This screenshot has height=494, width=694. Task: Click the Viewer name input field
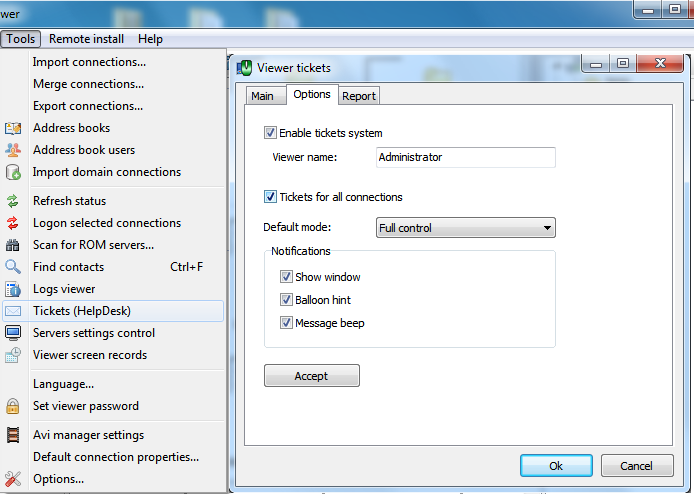pos(466,157)
